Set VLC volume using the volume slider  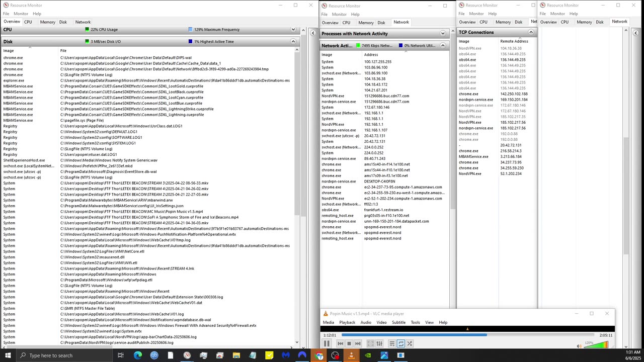coord(596,344)
